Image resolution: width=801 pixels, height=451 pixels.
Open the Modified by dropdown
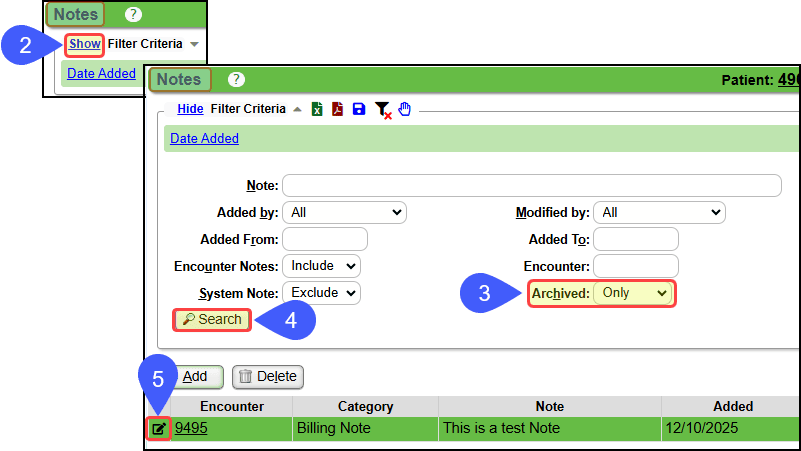click(x=658, y=212)
